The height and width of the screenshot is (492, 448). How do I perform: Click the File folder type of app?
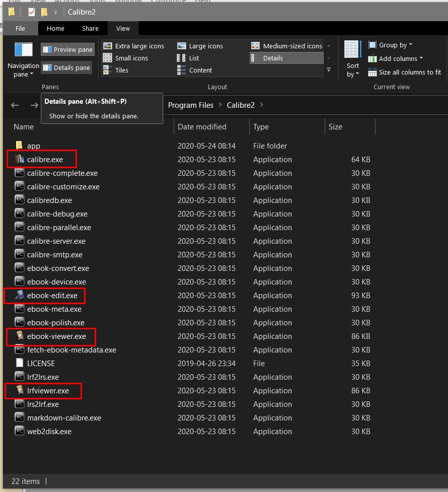click(270, 146)
